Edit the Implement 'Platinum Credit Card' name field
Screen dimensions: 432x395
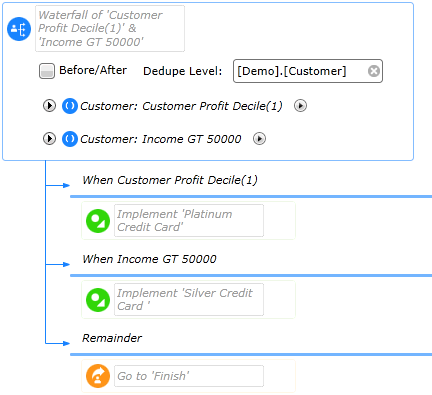pos(189,221)
